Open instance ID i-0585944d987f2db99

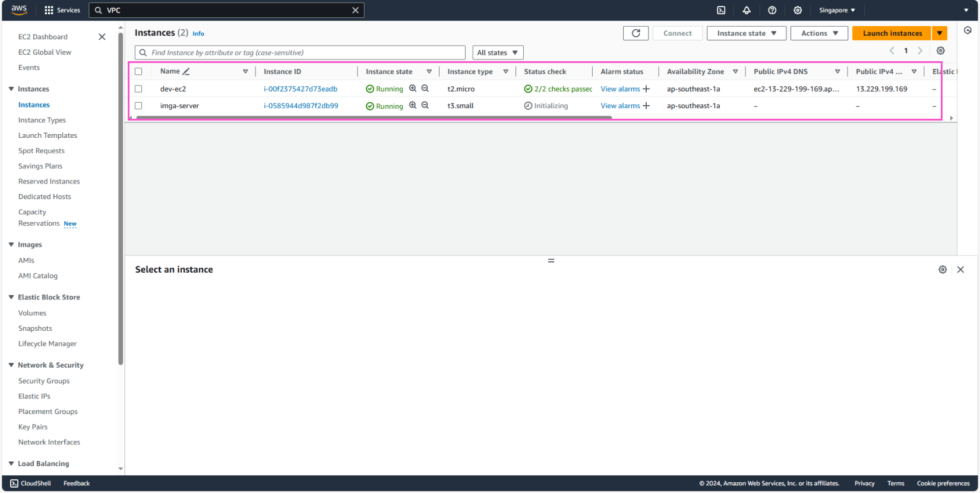click(x=301, y=106)
